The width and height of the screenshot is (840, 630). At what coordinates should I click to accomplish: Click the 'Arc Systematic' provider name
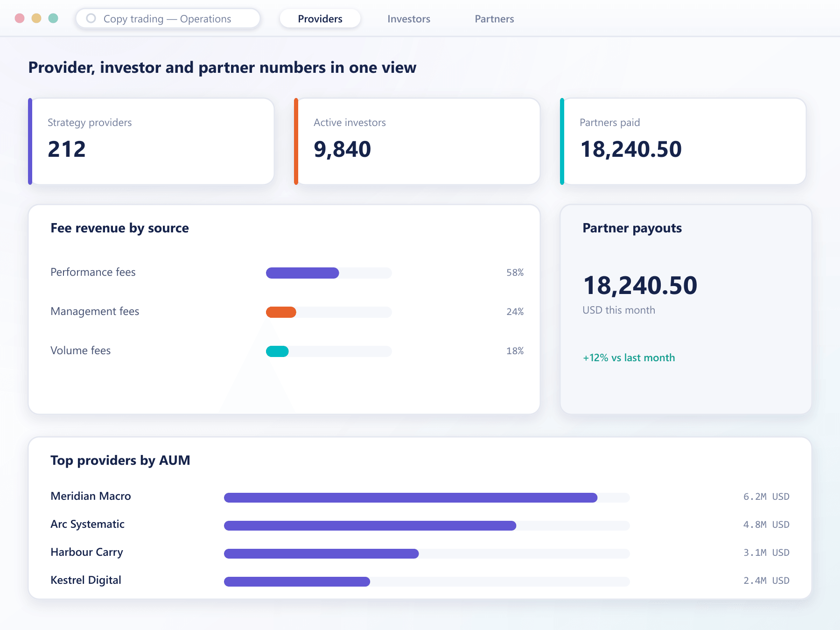pyautogui.click(x=87, y=524)
